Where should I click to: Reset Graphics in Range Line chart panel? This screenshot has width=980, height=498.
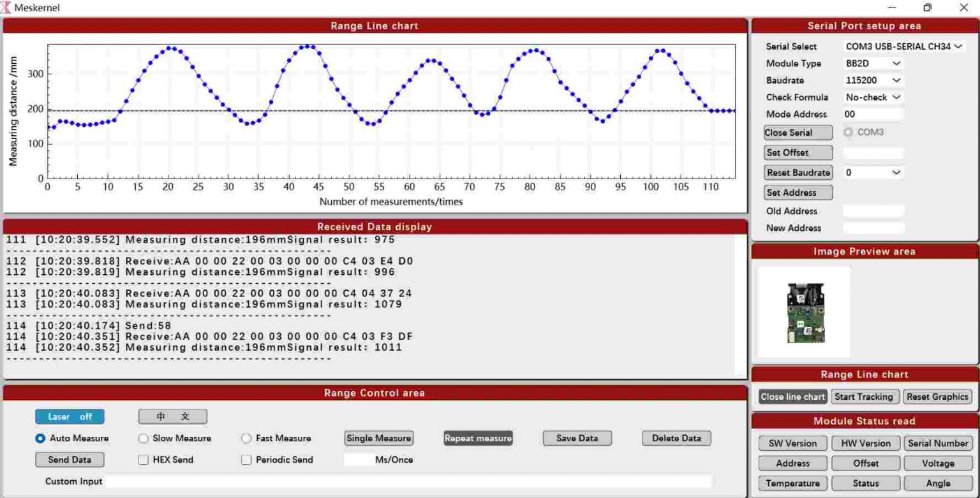click(x=937, y=396)
